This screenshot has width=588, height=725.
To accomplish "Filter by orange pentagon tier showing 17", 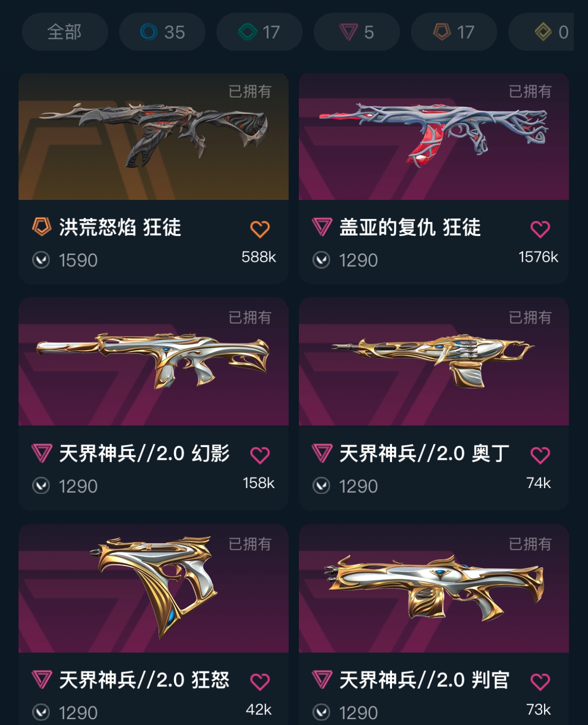I will [x=454, y=32].
